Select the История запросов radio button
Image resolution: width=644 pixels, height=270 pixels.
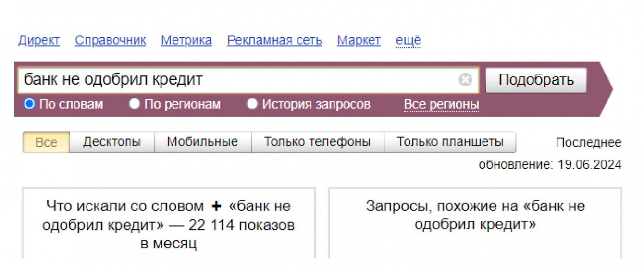pyautogui.click(x=252, y=104)
